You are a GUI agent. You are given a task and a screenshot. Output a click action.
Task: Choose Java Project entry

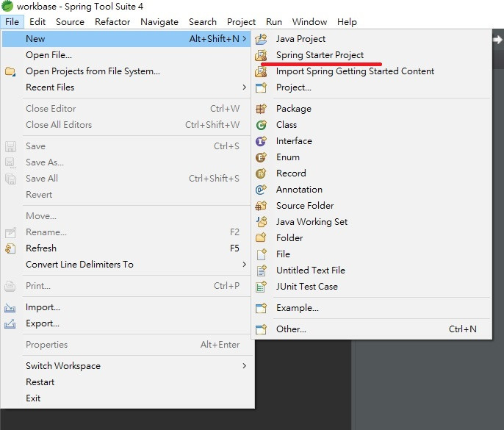tap(371, 39)
